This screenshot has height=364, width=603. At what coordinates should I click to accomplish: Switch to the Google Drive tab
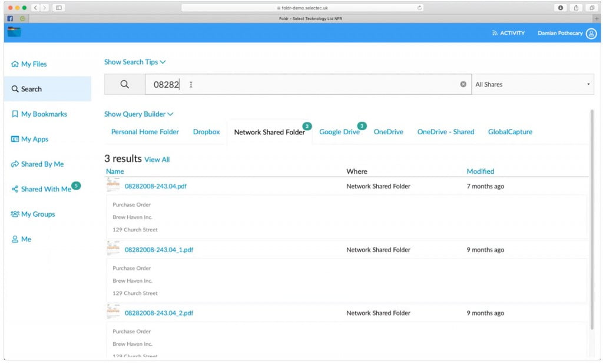(340, 131)
